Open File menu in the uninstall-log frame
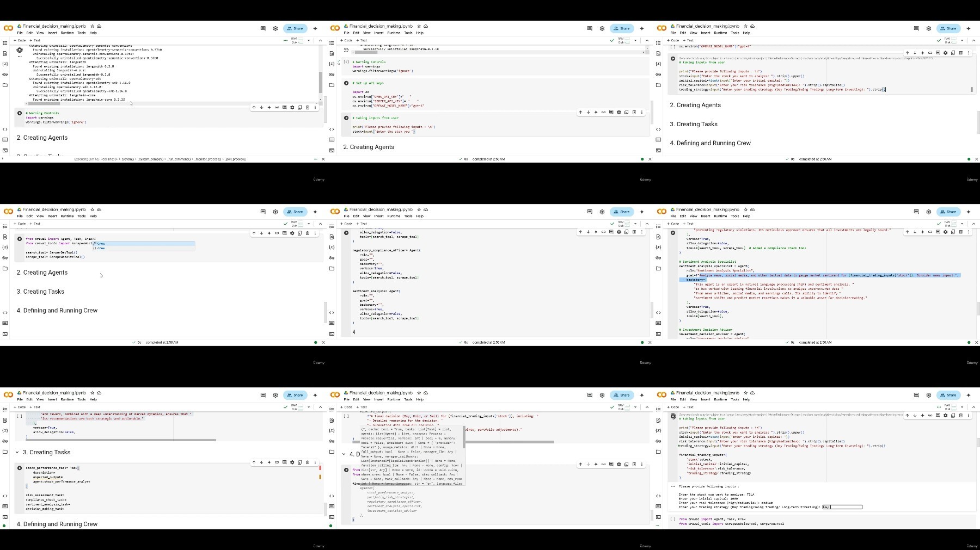Image resolution: width=980 pixels, height=550 pixels. tap(20, 33)
